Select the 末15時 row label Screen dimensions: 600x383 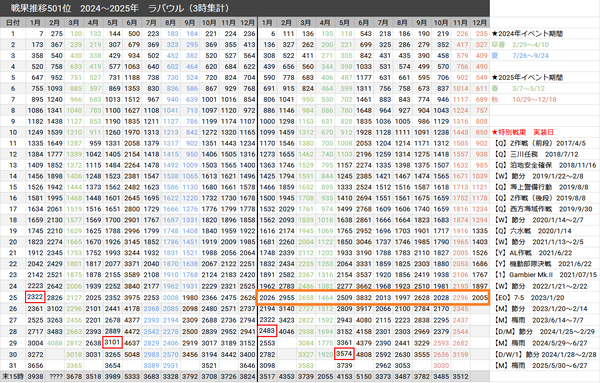13,376
